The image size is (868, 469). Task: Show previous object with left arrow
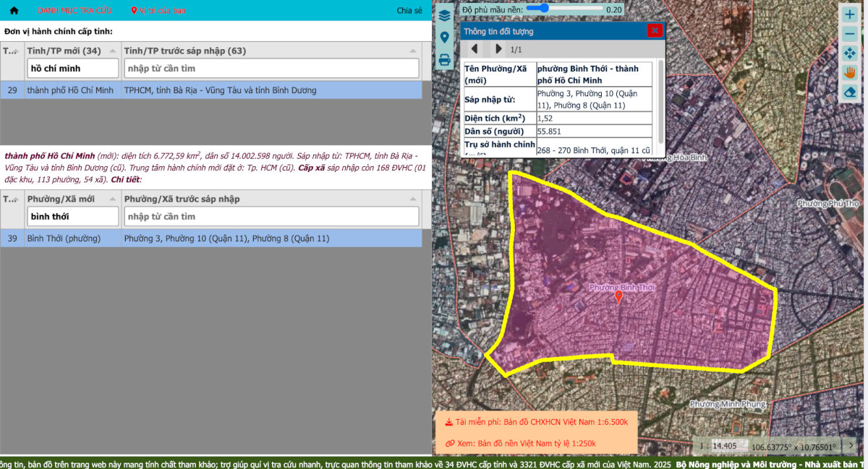pyautogui.click(x=475, y=49)
